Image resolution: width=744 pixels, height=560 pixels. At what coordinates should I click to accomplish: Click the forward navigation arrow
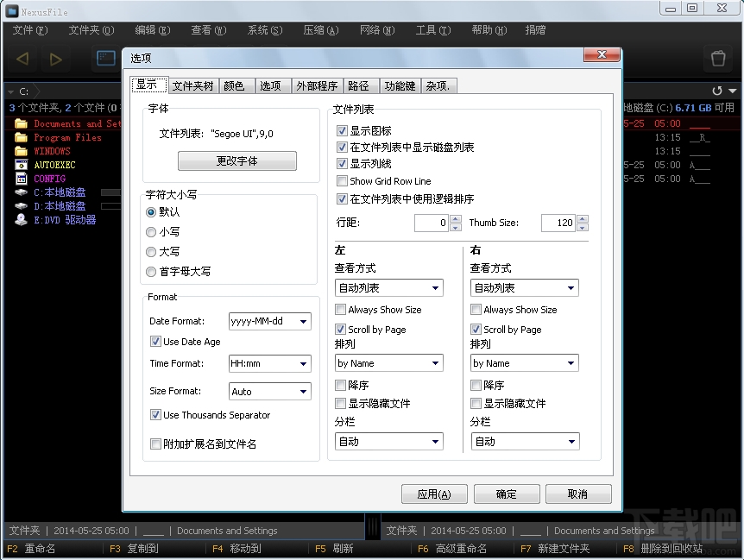55,59
